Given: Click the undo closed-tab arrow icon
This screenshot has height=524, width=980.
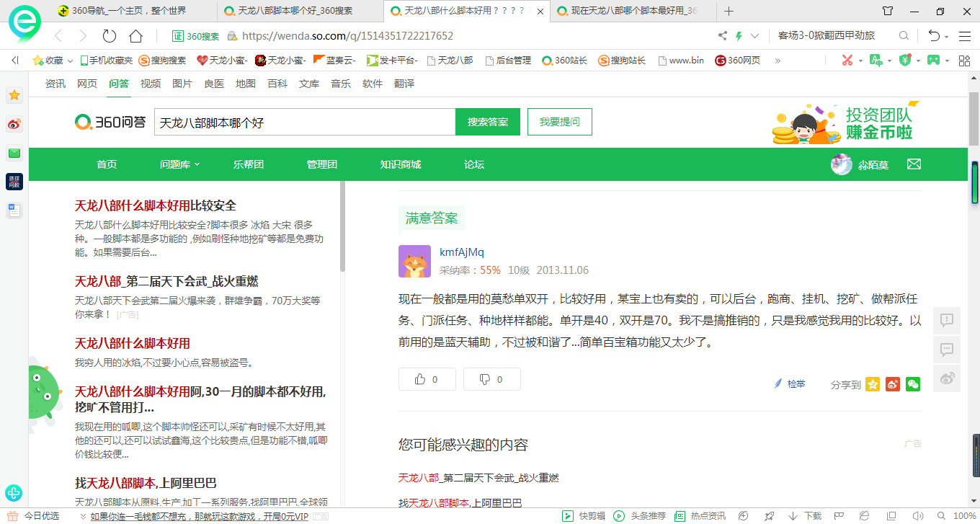Looking at the screenshot, I should 934,36.
